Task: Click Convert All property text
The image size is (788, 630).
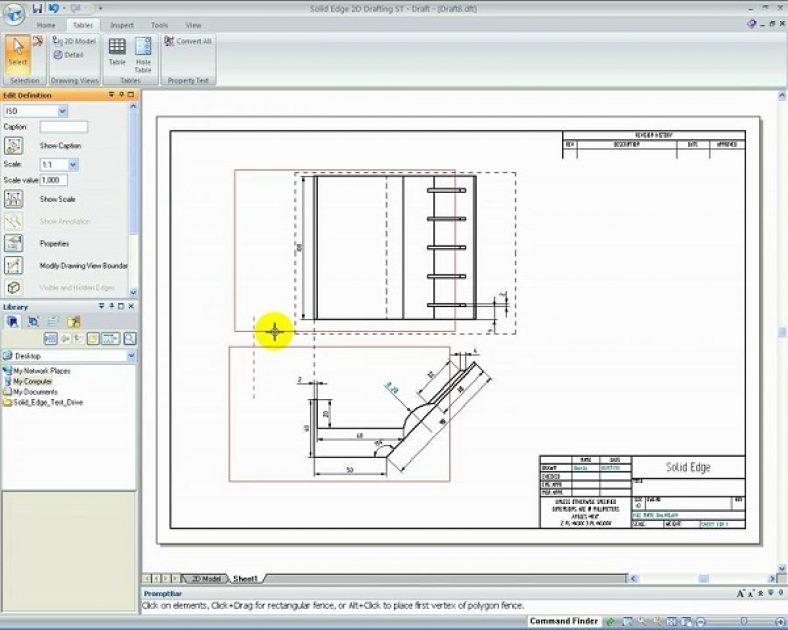Action: pos(188,41)
